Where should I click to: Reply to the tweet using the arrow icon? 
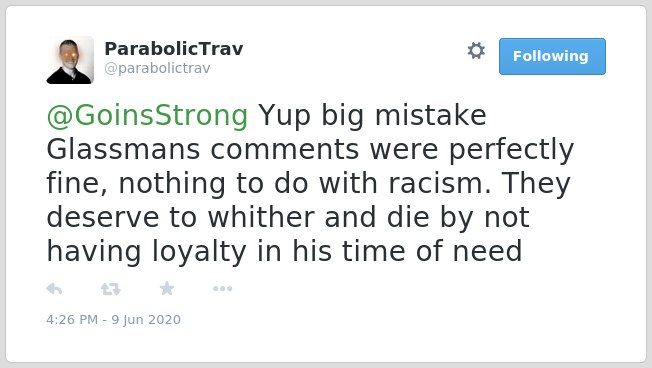[54, 289]
